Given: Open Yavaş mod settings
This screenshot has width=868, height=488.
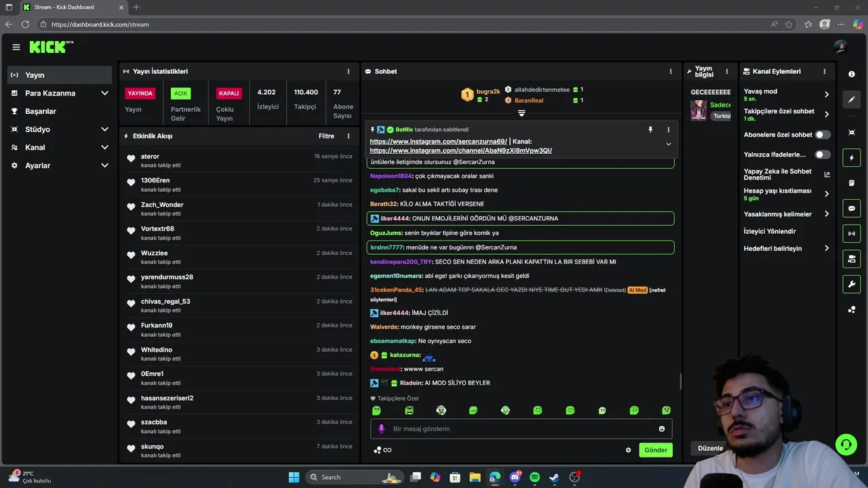Looking at the screenshot, I should coord(787,95).
